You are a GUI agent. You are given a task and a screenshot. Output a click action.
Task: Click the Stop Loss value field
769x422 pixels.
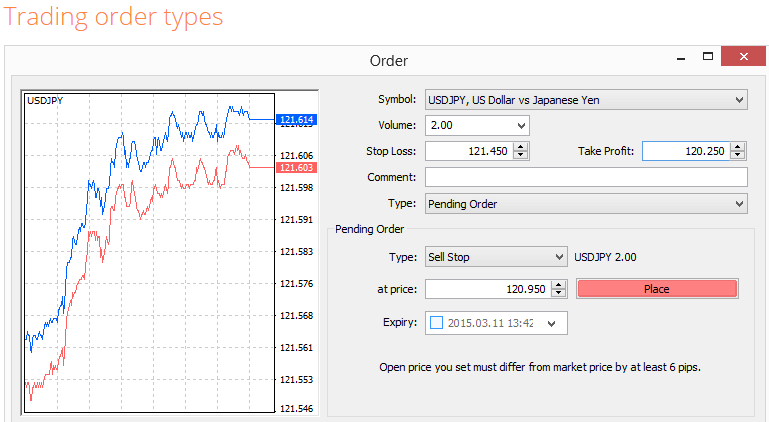(x=469, y=151)
